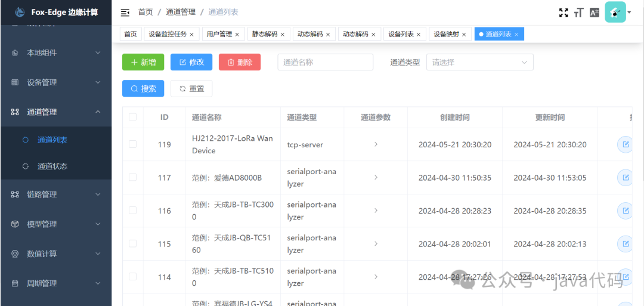The height and width of the screenshot is (306, 644).
Task: Expand 设备管理 menu chevron
Action: [x=98, y=82]
